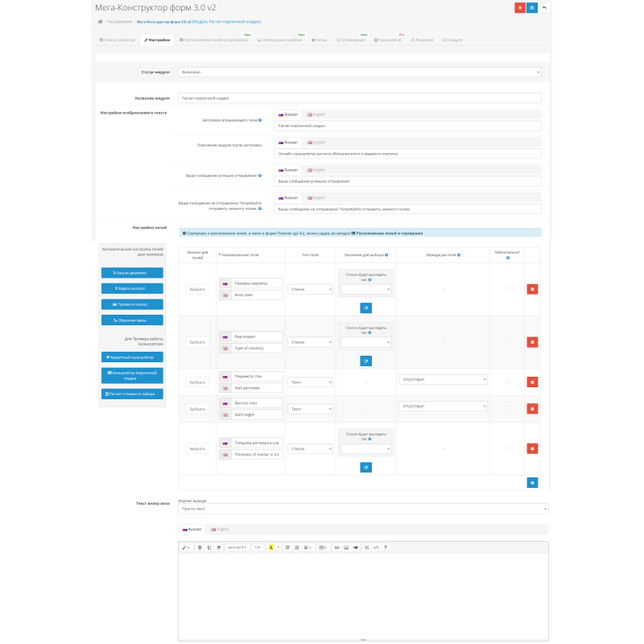644x644 pixels.
Task: Click the yellow highlight color 'A' button
Action: tap(270, 547)
